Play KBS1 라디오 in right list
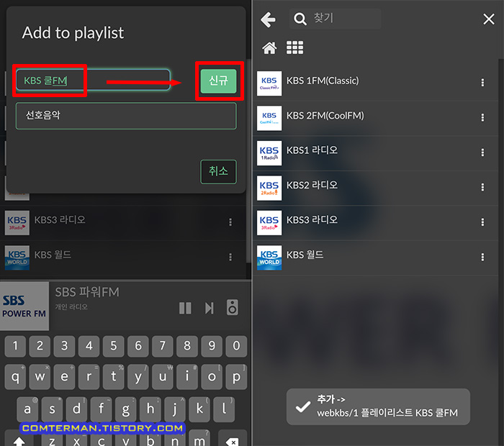 point(375,153)
